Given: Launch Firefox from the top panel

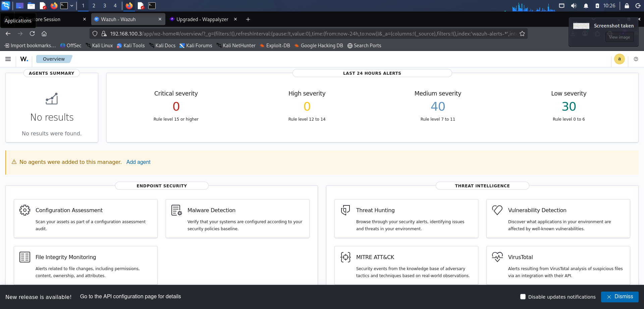Looking at the screenshot, I should (54, 6).
